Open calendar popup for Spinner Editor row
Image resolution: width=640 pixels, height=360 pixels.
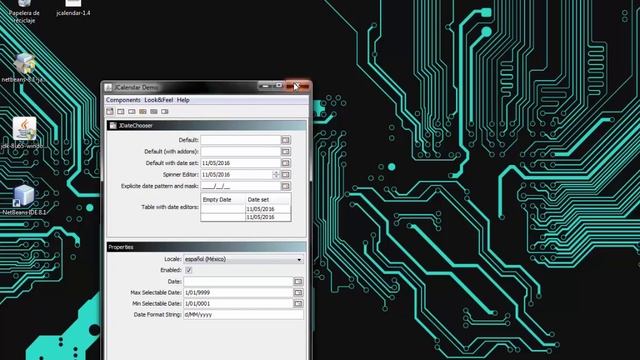(x=286, y=174)
